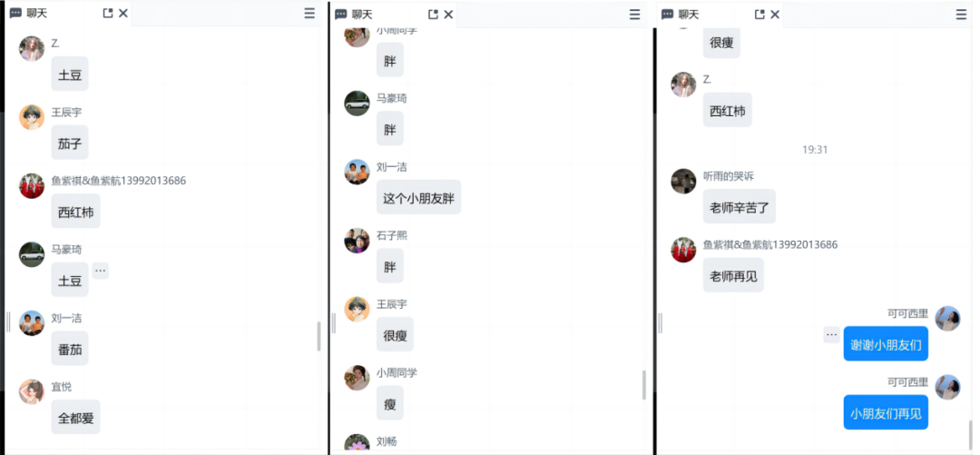The image size is (980, 455).
Task: Click 听雨的哭诉's avatar in right panel
Action: pos(683,181)
